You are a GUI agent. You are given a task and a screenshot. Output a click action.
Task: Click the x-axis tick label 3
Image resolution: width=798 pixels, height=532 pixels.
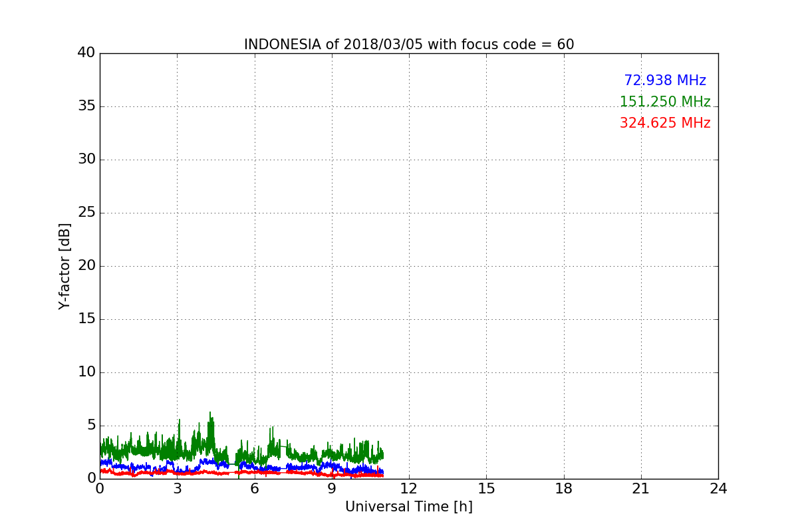pos(177,489)
